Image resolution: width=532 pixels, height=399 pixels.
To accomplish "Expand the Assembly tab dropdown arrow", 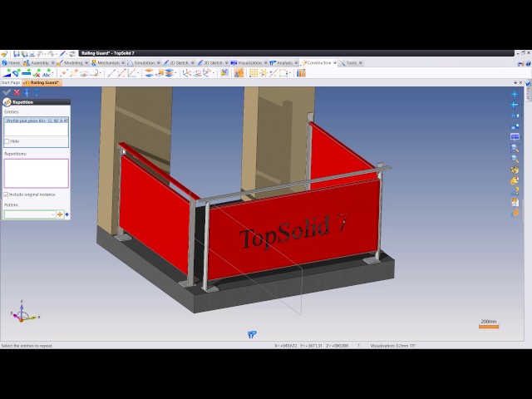I will (x=52, y=63).
